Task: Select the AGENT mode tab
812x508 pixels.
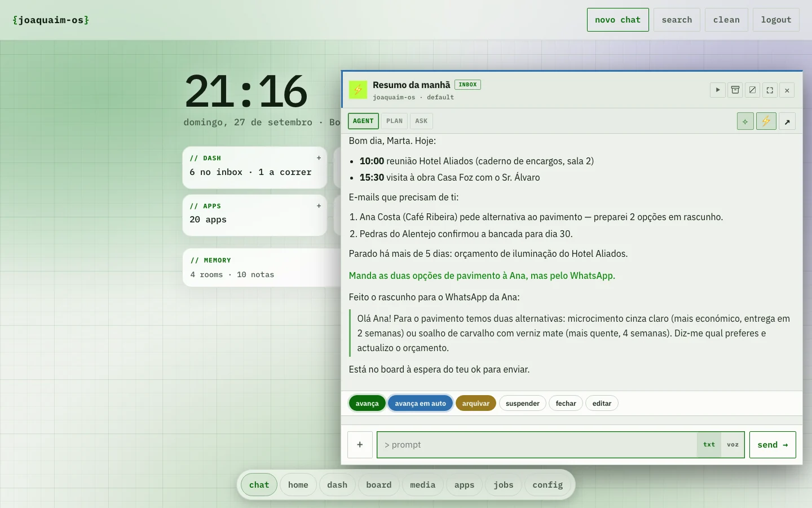Action: tap(363, 121)
